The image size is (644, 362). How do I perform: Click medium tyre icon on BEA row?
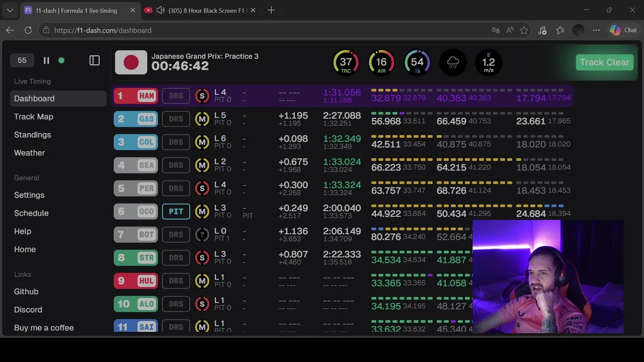pos(202,165)
